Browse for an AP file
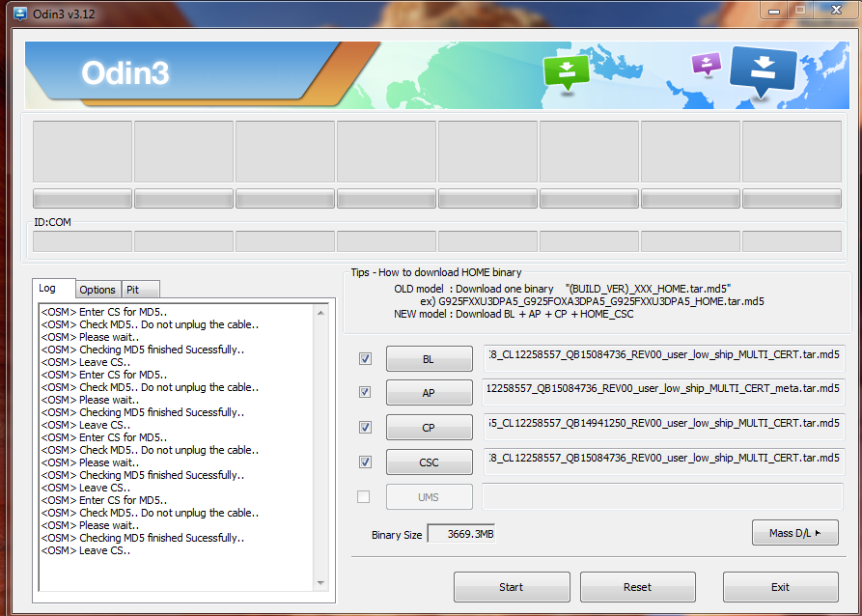Screen dimensions: 862x616 [x=429, y=393]
